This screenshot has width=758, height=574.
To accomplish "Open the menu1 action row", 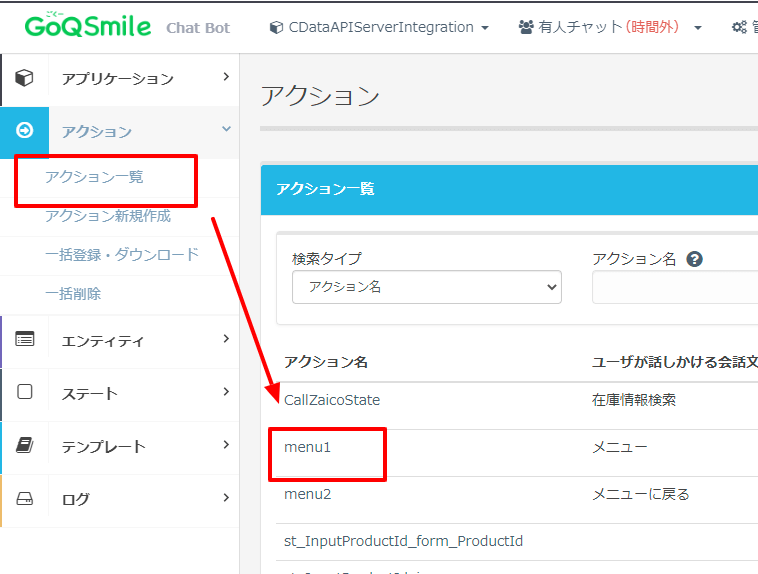I will (x=307, y=447).
